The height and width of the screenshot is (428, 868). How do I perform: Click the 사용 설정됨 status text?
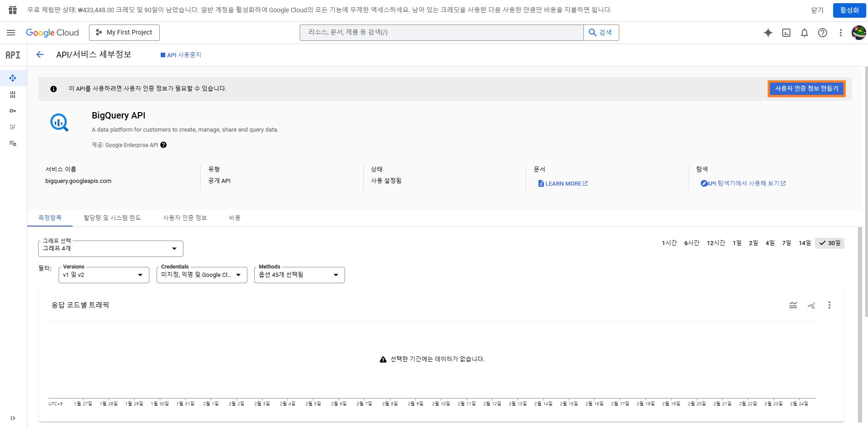coord(386,181)
